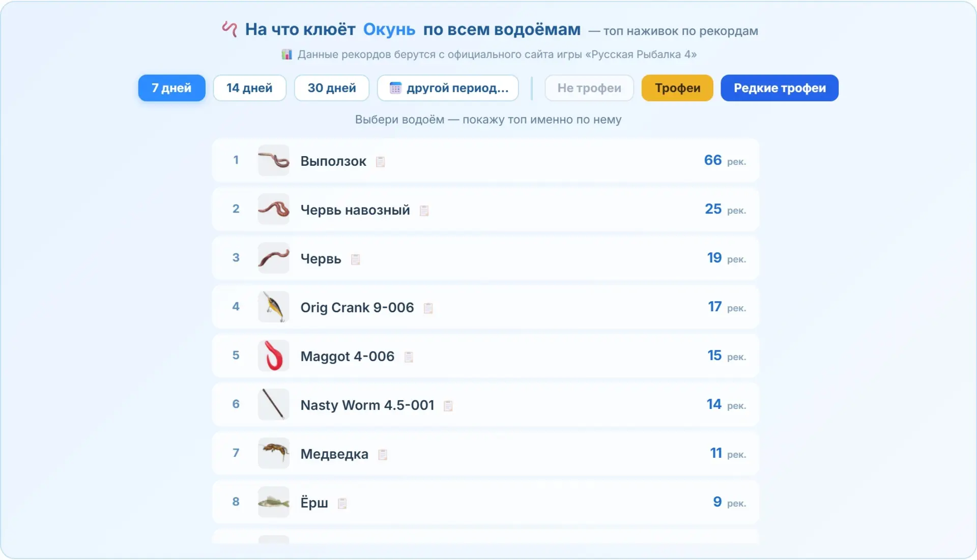The width and height of the screenshot is (977, 560).
Task: Click the Orig Crank 9-006 name
Action: point(357,308)
